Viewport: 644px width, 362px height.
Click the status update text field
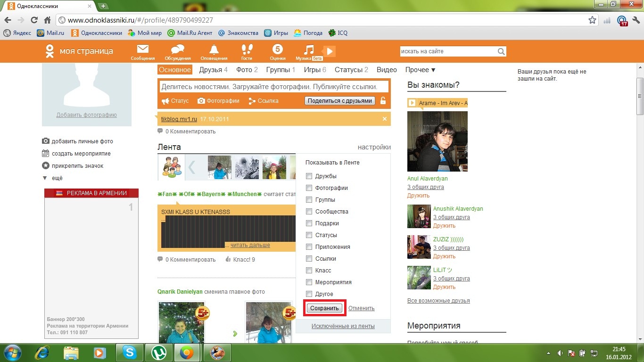click(275, 87)
